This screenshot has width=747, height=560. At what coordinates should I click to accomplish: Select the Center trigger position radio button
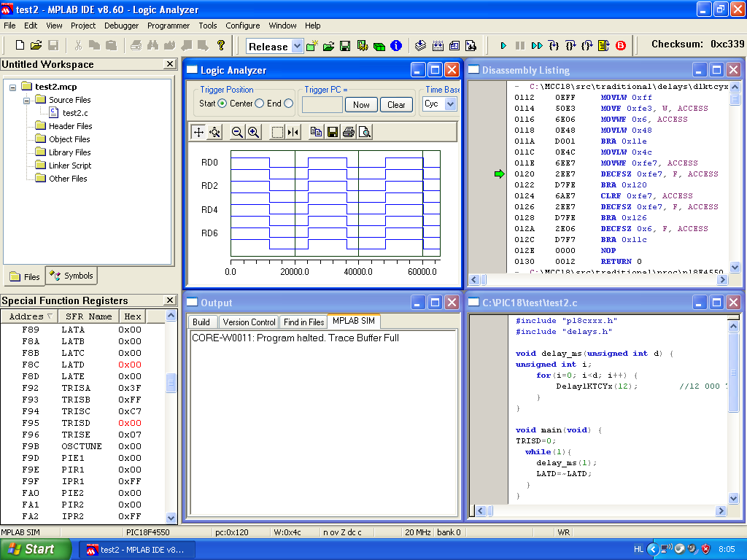click(x=259, y=104)
